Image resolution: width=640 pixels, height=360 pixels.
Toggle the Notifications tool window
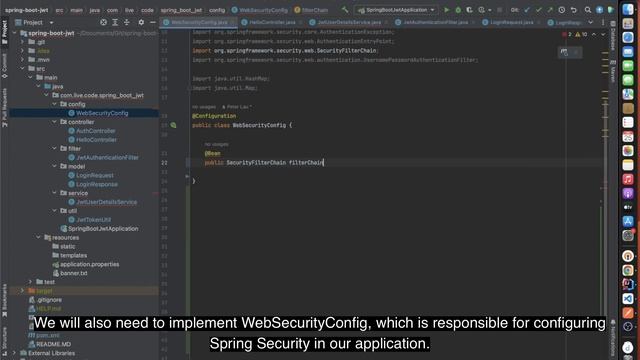point(613,337)
